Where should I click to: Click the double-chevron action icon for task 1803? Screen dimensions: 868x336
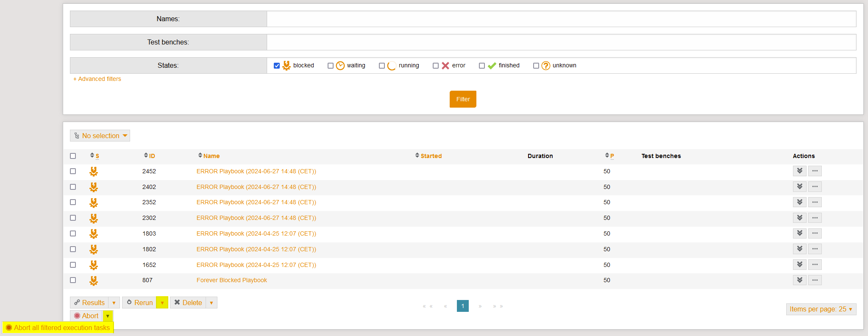(799, 233)
